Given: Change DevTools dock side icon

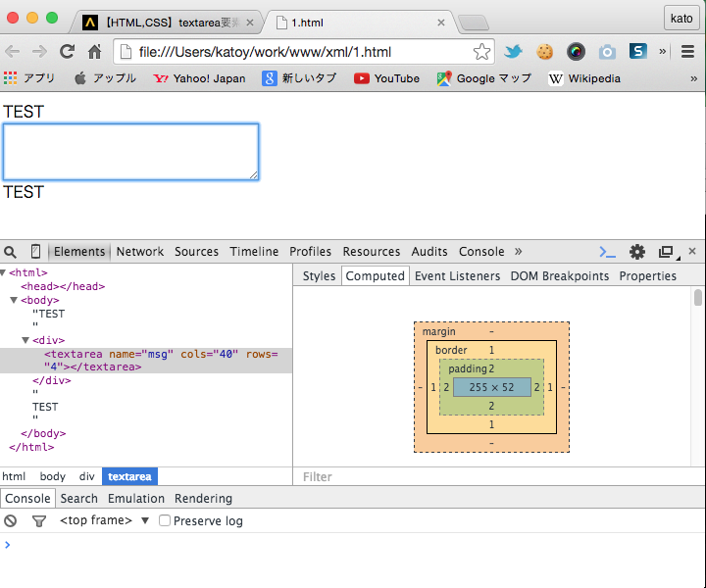Looking at the screenshot, I should tap(666, 252).
